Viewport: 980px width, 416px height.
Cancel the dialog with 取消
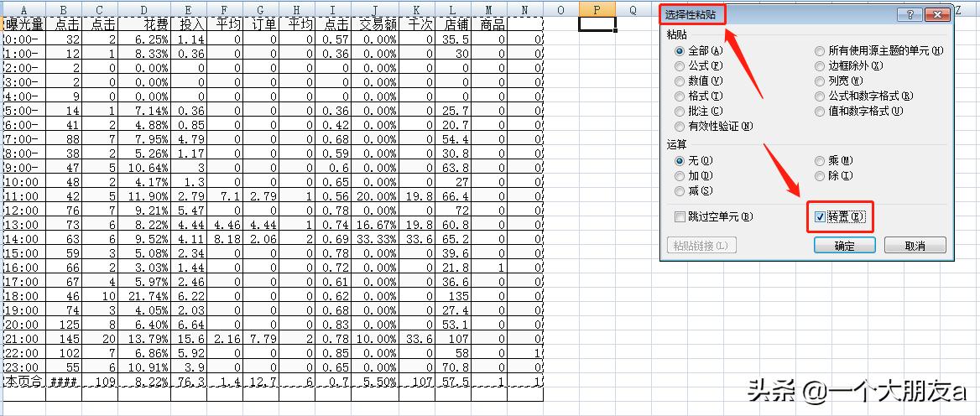915,246
